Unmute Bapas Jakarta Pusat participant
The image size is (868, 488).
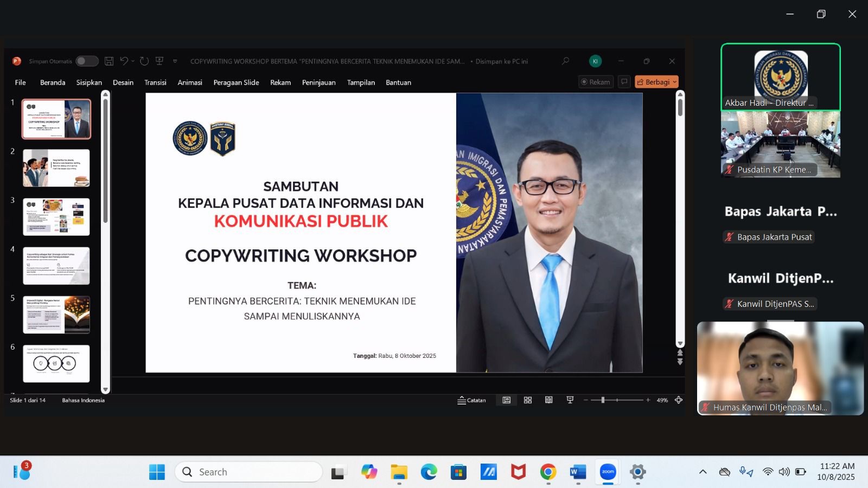729,237
